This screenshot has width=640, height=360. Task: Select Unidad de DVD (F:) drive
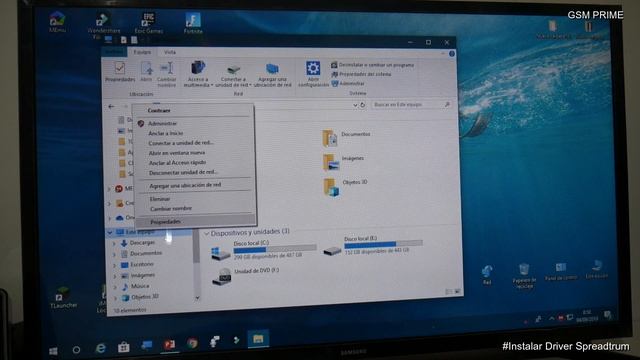pyautogui.click(x=246, y=276)
